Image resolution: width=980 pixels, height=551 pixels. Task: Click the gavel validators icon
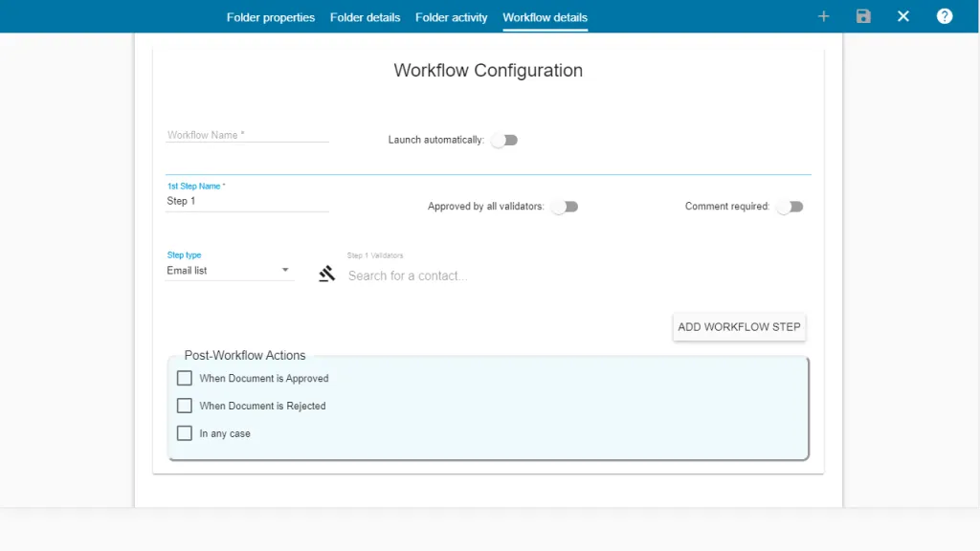point(327,274)
